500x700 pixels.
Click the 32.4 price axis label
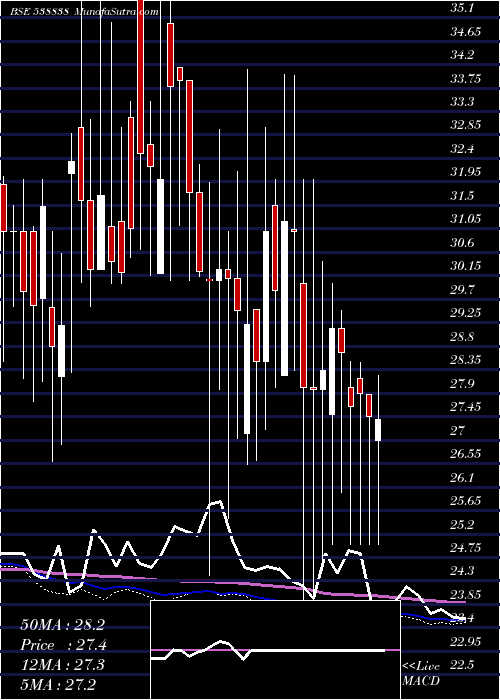coord(463,149)
